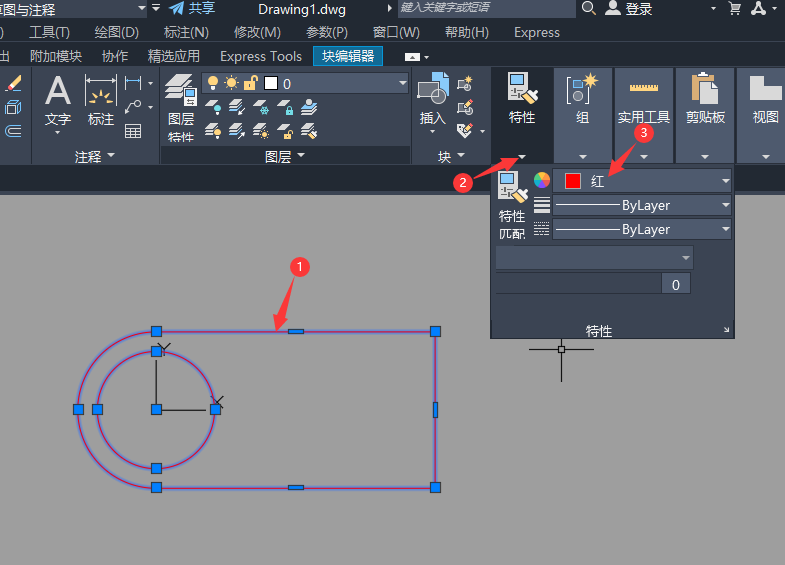The width and height of the screenshot is (785, 565).
Task: Toggle layer on/off lightbulb in layer dropdown
Action: coord(212,84)
